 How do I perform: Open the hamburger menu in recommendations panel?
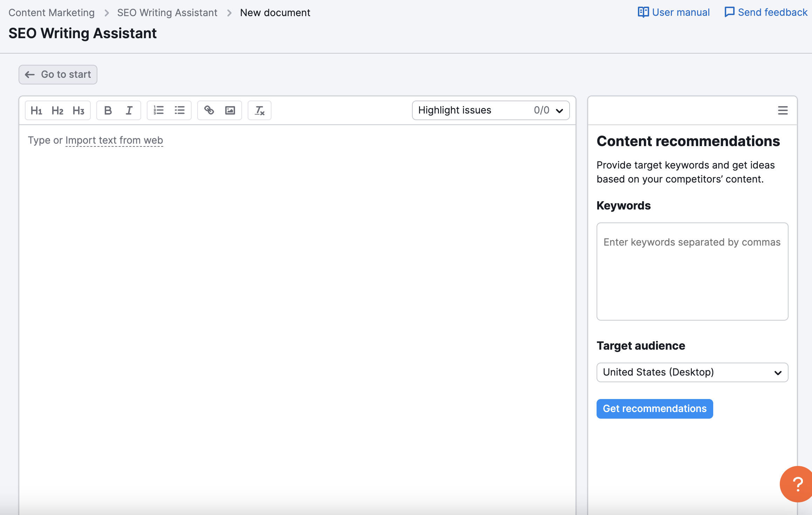click(x=783, y=110)
